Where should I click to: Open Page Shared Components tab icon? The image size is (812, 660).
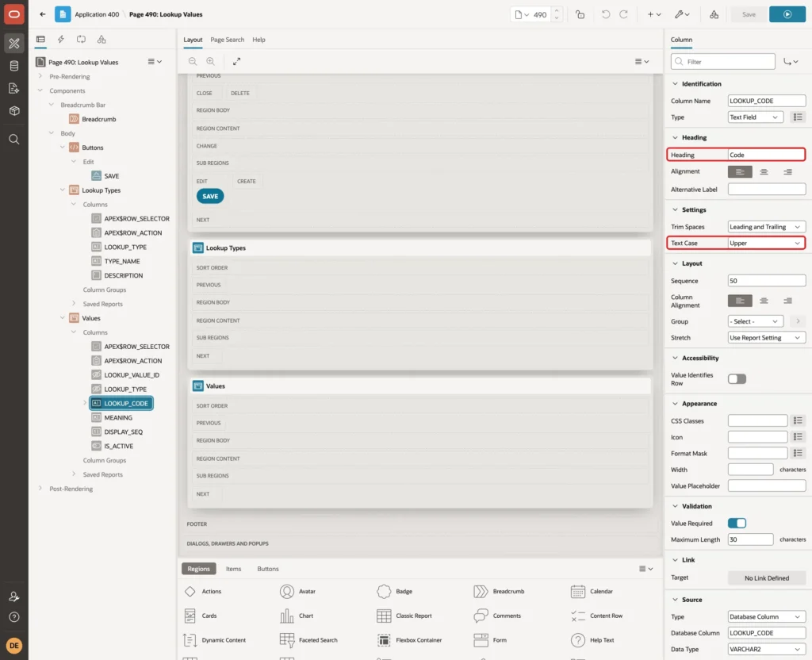tap(101, 40)
